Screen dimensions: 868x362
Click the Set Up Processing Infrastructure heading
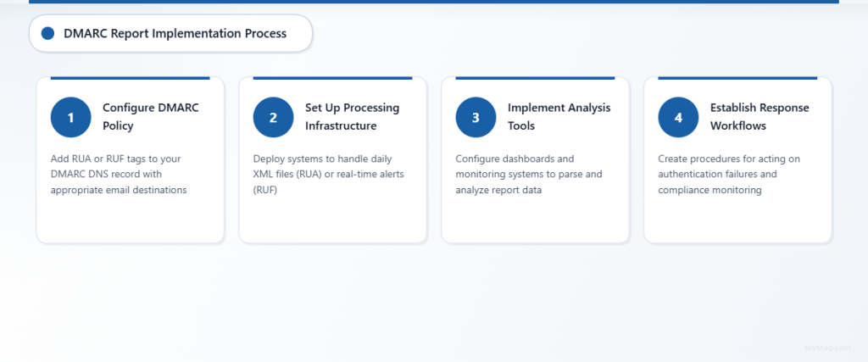pos(352,117)
